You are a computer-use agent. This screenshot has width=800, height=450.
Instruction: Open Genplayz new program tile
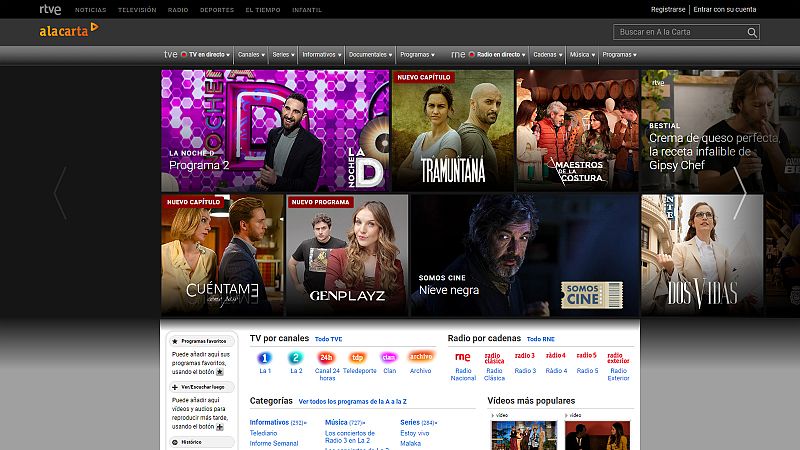pyautogui.click(x=346, y=255)
